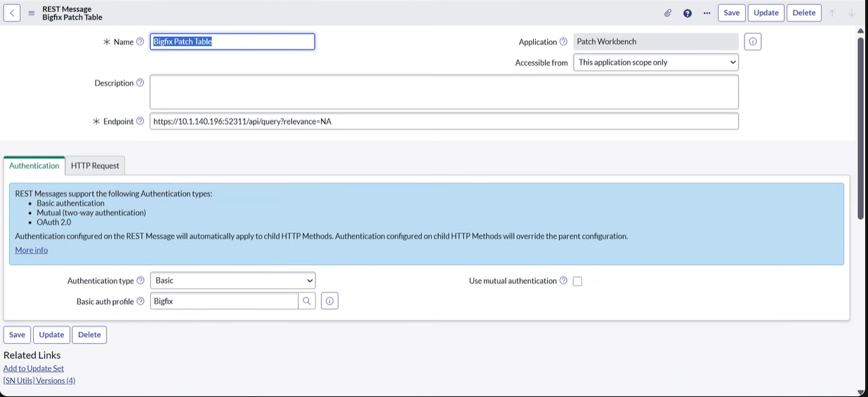Open the attachments paperclip icon

click(x=668, y=13)
